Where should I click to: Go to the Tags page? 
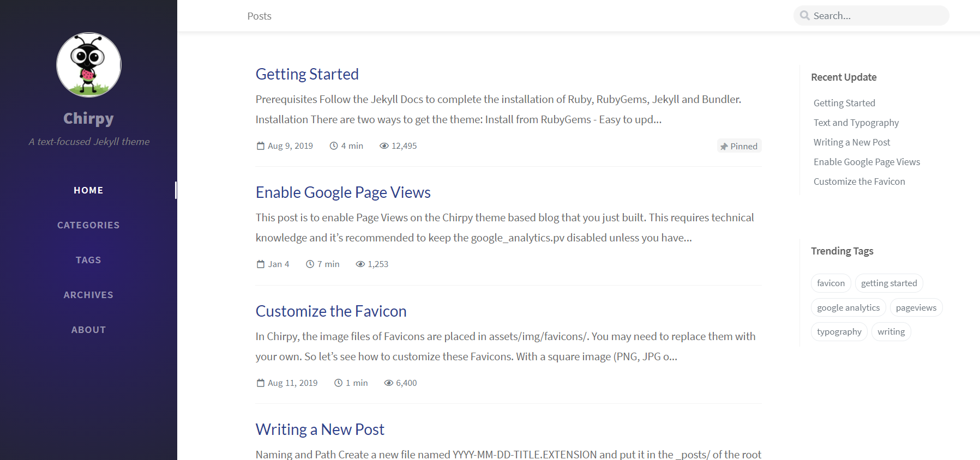(x=88, y=260)
